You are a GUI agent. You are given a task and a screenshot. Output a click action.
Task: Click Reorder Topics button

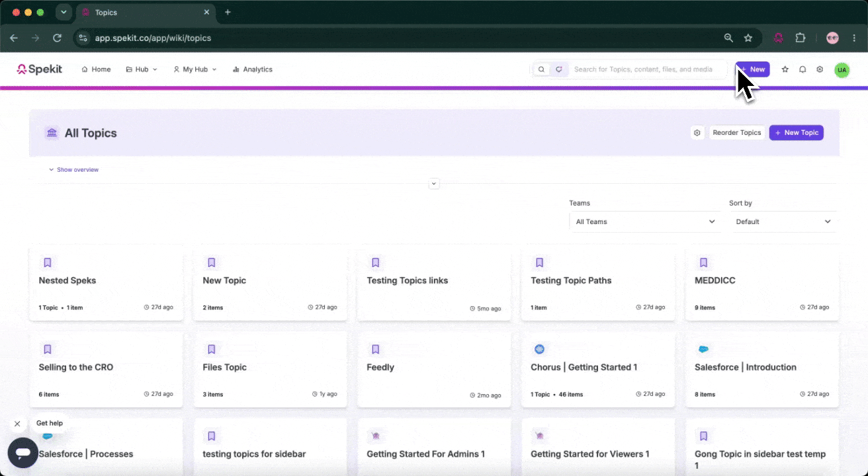click(737, 133)
